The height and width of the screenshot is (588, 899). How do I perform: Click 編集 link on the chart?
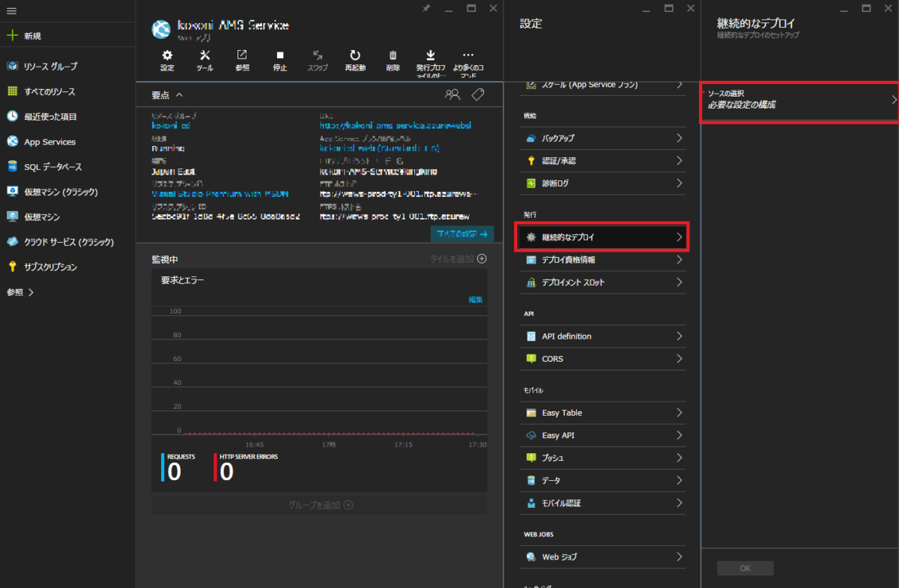tap(475, 300)
